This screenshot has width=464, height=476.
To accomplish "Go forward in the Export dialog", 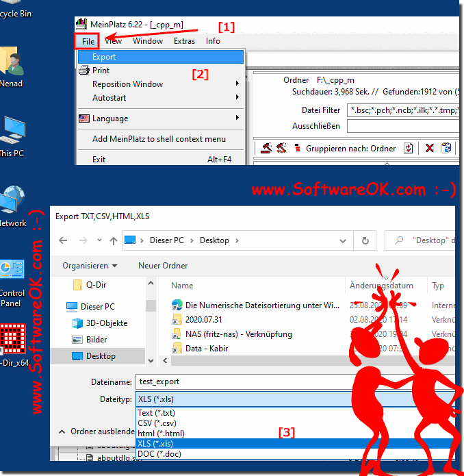I will [x=83, y=240].
